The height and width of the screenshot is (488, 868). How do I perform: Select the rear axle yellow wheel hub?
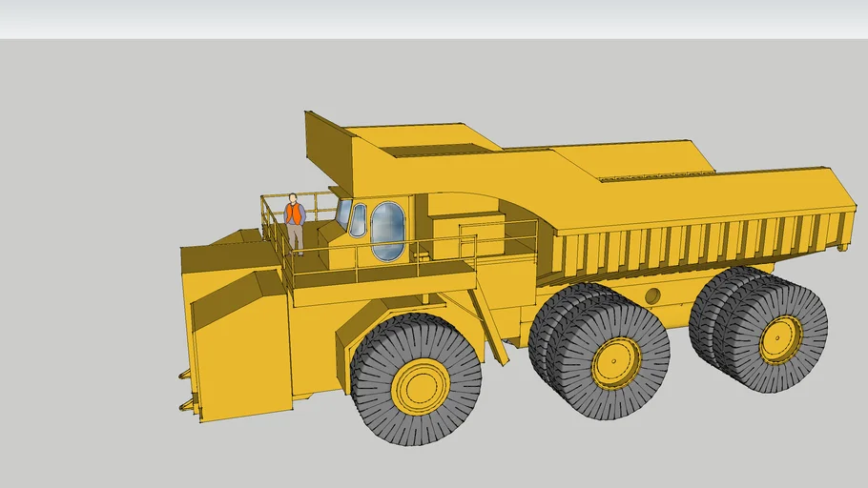[780, 339]
